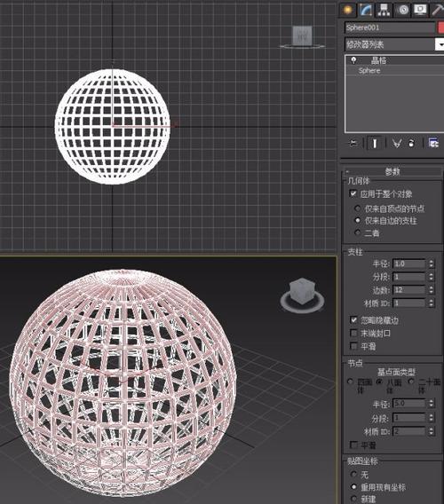Click the 节点 半径 field showing 5.0
The width and height of the screenshot is (444, 504).
click(x=409, y=404)
